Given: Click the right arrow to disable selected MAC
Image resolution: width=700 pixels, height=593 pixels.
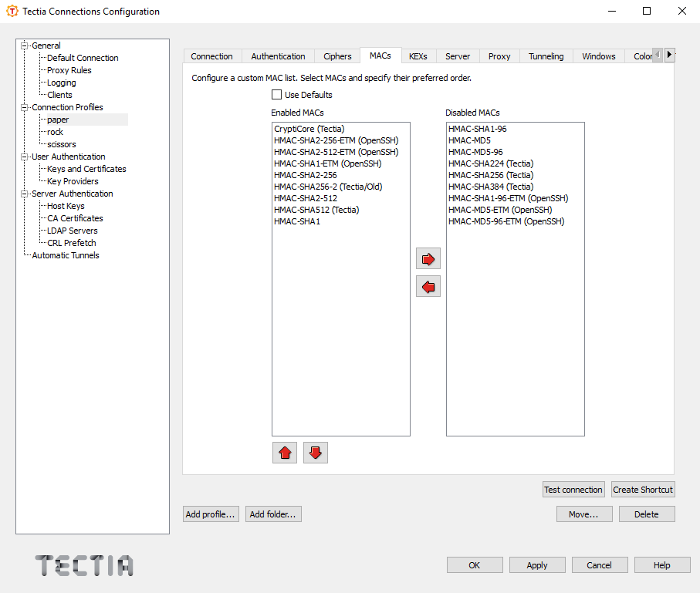Looking at the screenshot, I should (x=428, y=258).
